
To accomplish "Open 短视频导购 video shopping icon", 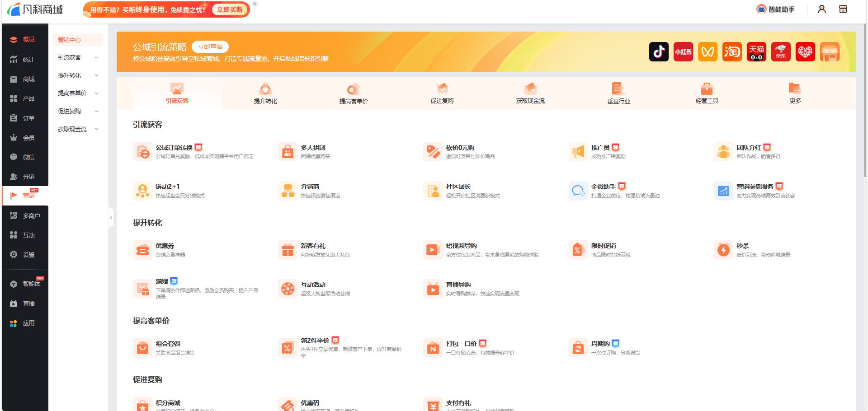I will (x=433, y=250).
